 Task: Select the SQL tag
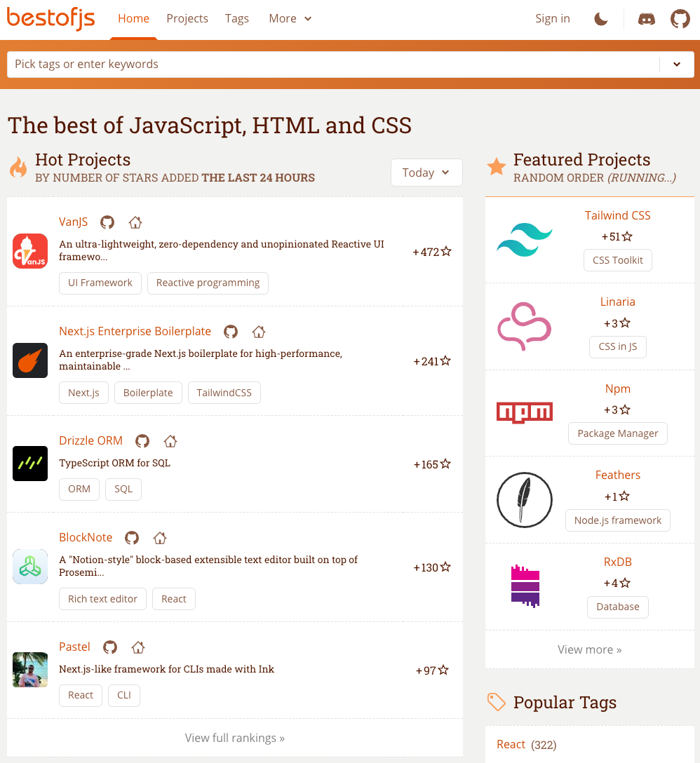123,489
